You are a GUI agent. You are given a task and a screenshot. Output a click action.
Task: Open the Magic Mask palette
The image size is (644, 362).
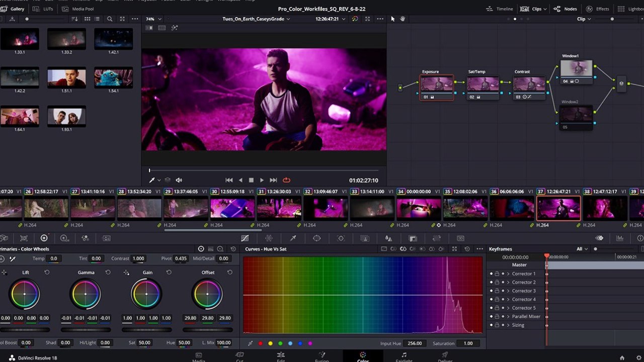365,238
